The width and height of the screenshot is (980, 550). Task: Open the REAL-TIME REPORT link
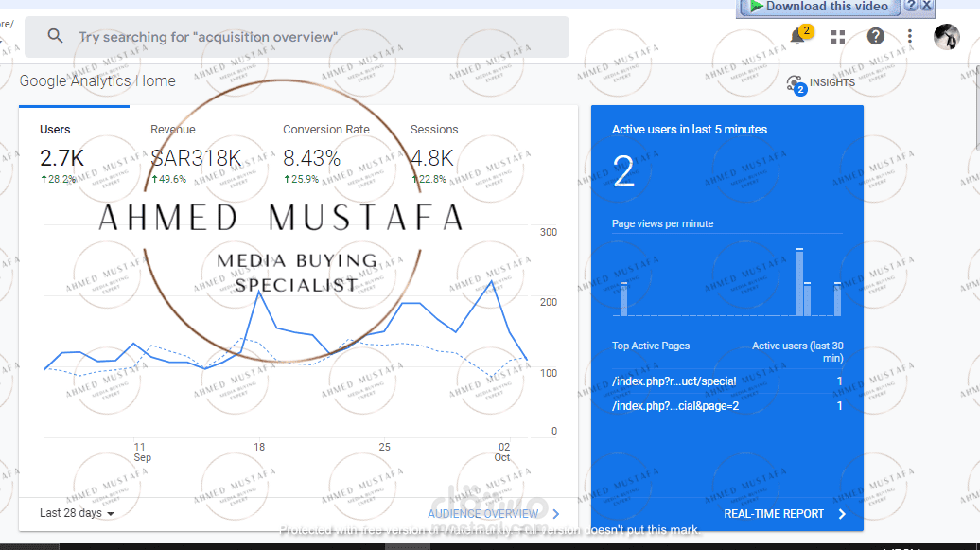pos(774,514)
